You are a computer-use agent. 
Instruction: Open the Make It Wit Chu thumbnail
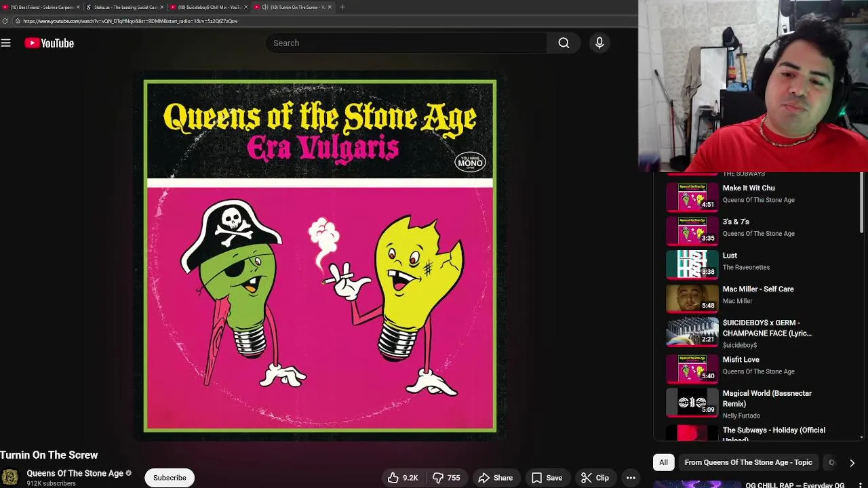692,197
